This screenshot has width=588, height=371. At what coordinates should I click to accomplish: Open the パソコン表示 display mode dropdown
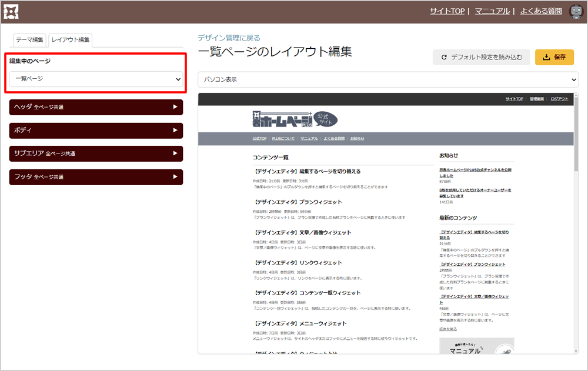(388, 79)
